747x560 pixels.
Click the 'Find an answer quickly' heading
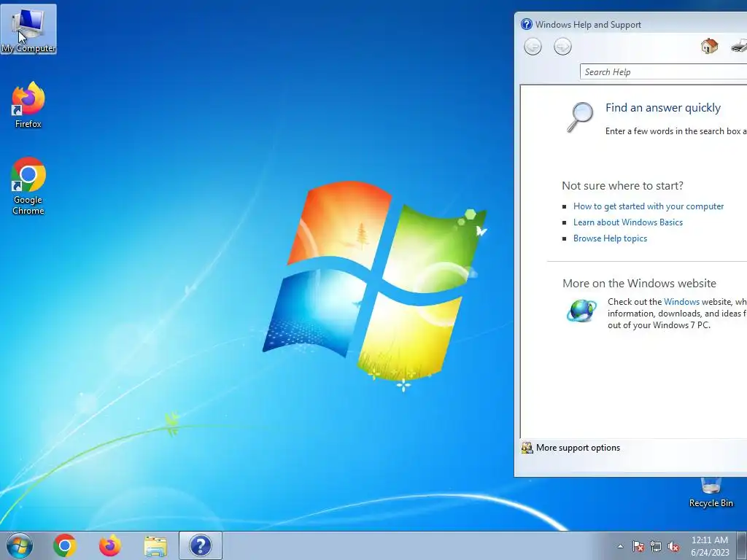point(662,108)
